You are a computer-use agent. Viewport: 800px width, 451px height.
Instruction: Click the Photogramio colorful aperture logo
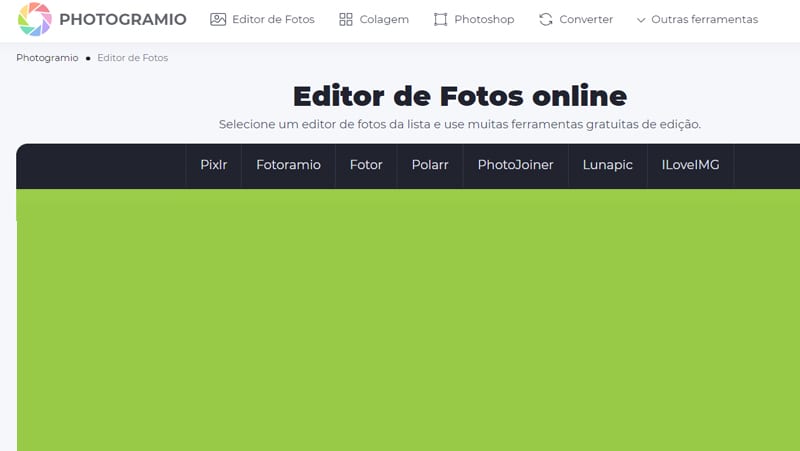point(35,19)
